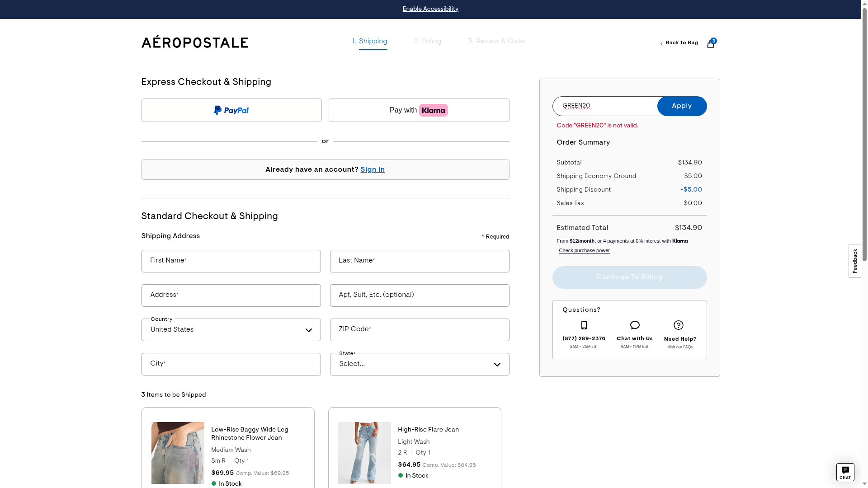Focus the ZIP Code field
The height and width of the screenshot is (488, 868).
tap(419, 330)
